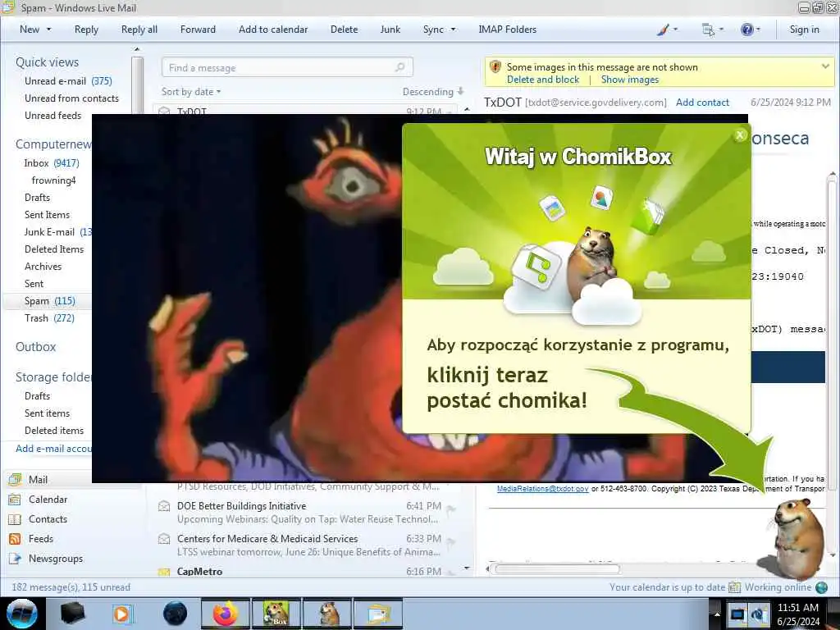Screen dimensions: 840x630
Task: Open CapMetro message in list
Action: (308, 572)
